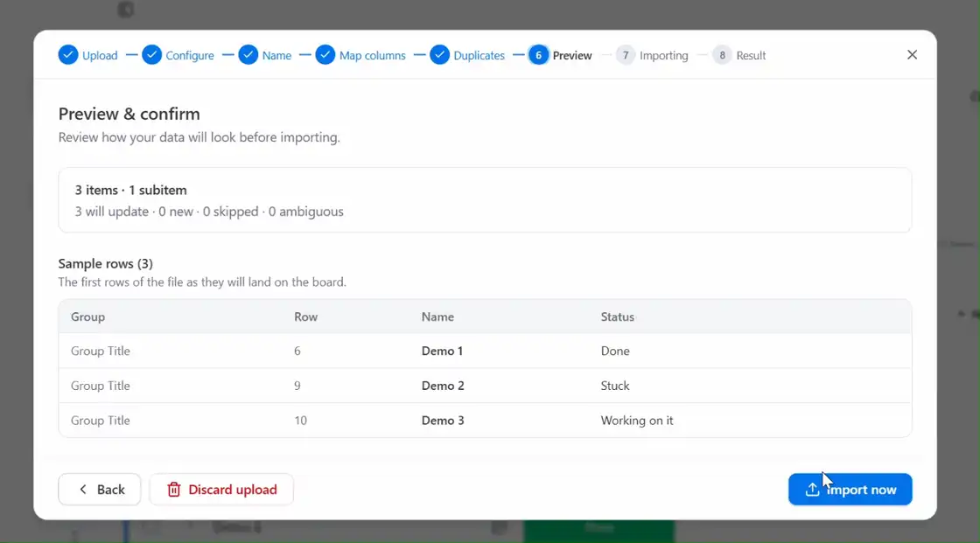Click the Working on it status cell
Screen dimensions: 980x543
coord(637,421)
